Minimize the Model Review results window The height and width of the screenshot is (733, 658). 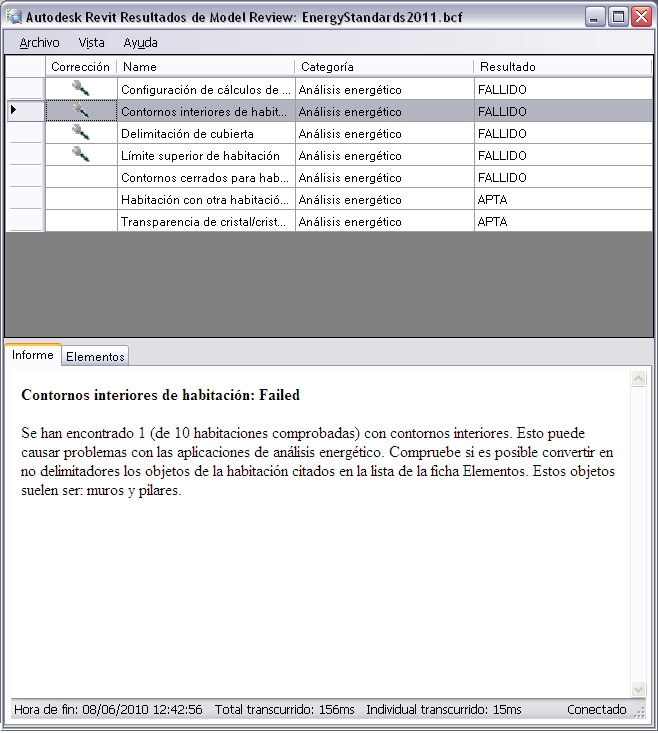pos(594,17)
